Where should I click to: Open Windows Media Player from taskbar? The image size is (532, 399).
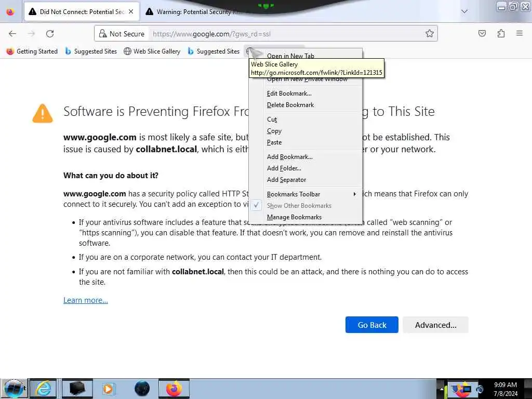(x=109, y=389)
